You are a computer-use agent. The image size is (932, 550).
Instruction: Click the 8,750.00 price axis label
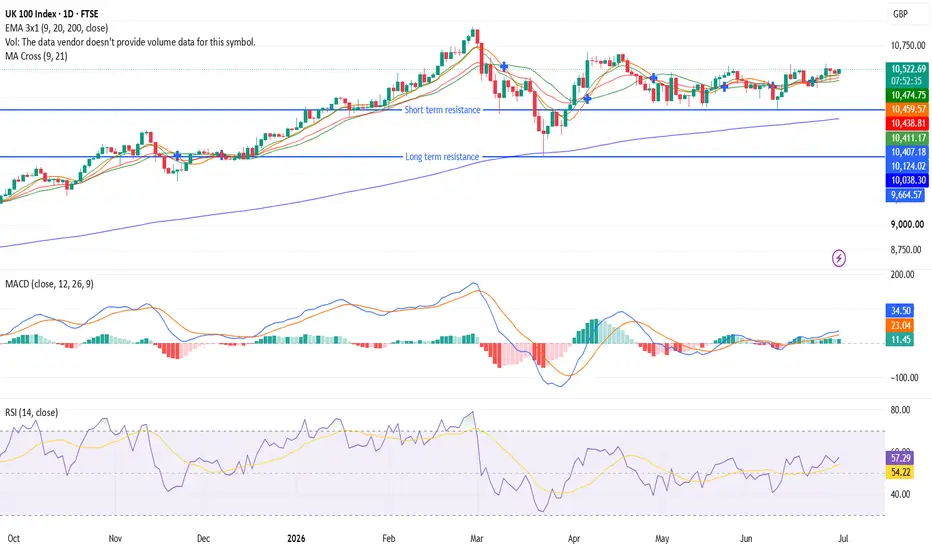907,250
